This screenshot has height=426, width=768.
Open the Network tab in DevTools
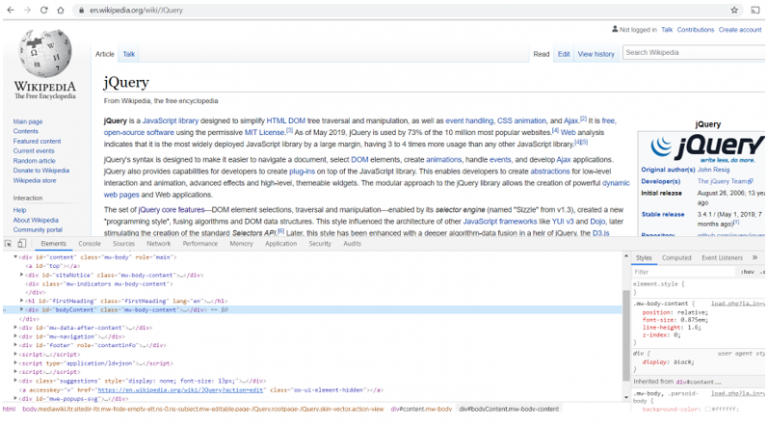click(159, 243)
